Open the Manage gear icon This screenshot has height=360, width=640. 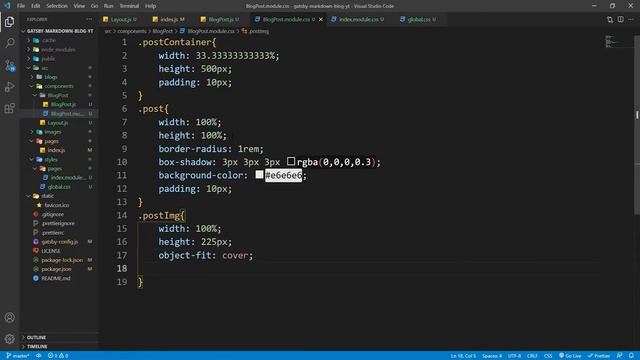click(9, 338)
